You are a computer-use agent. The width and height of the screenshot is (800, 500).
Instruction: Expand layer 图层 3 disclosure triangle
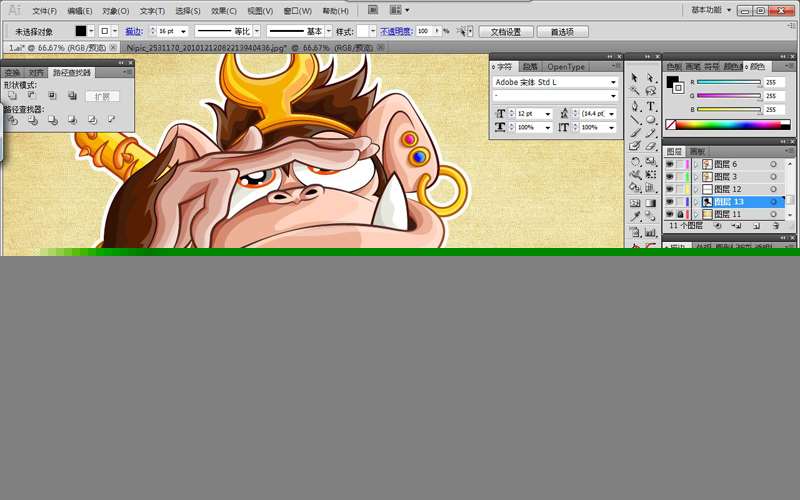(696, 177)
